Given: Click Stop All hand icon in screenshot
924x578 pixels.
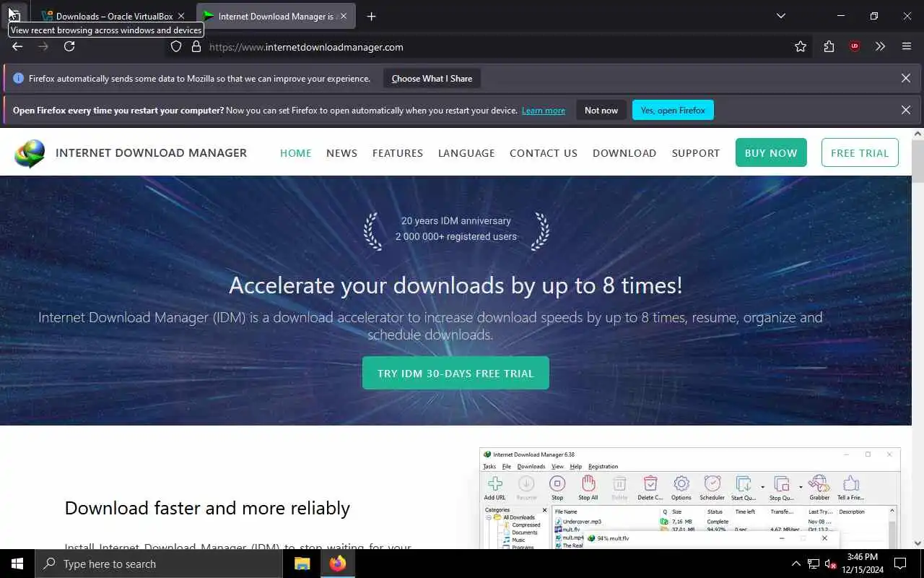Looking at the screenshot, I should 588,488.
